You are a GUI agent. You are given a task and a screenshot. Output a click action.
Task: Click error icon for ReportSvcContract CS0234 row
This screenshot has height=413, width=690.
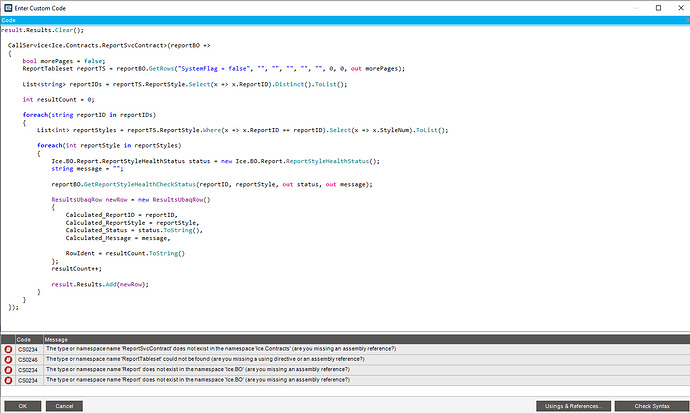point(8,349)
